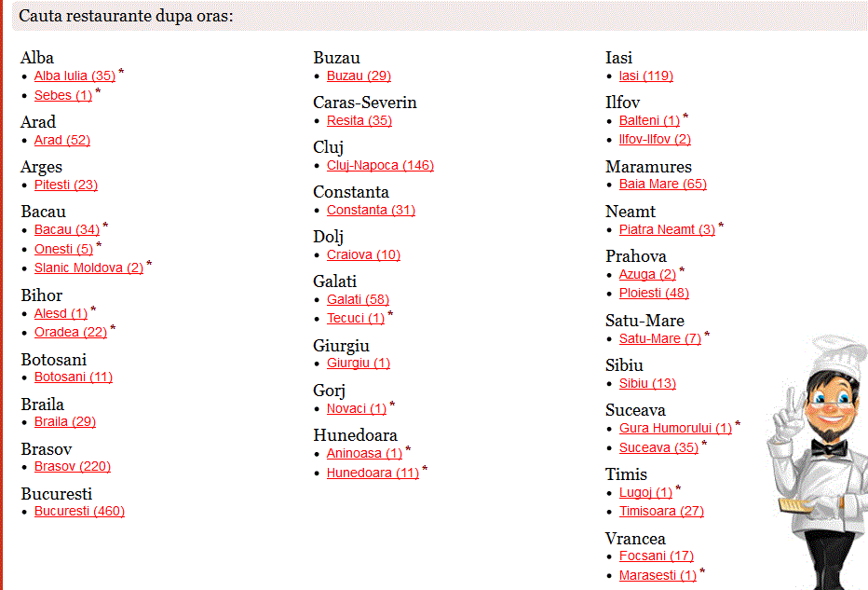View Sibiu (13) restaurants
The width and height of the screenshot is (868, 590).
coord(647,384)
